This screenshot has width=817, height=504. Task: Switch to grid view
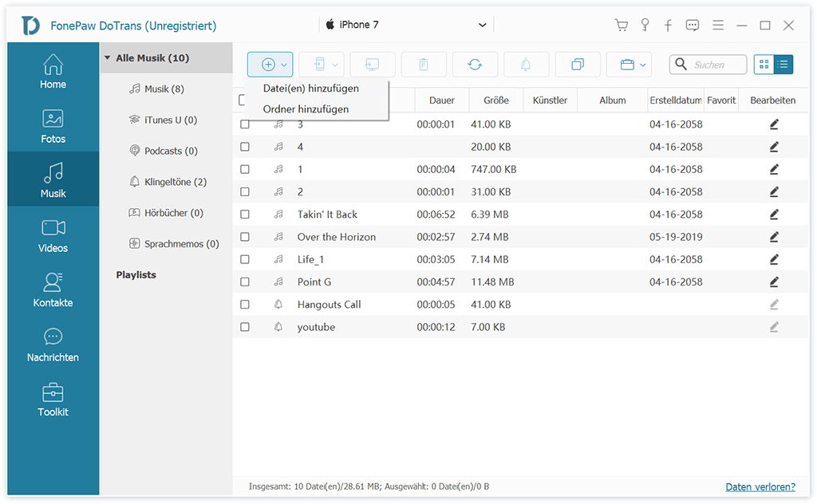click(764, 65)
